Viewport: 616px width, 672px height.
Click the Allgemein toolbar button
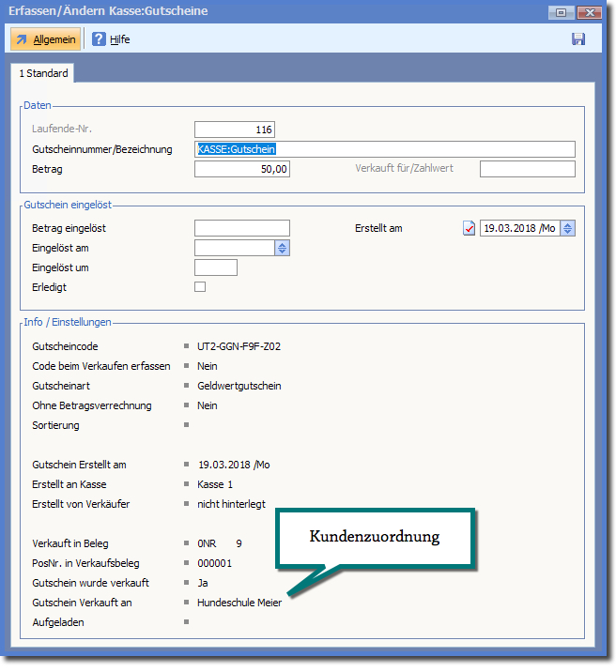point(45,39)
